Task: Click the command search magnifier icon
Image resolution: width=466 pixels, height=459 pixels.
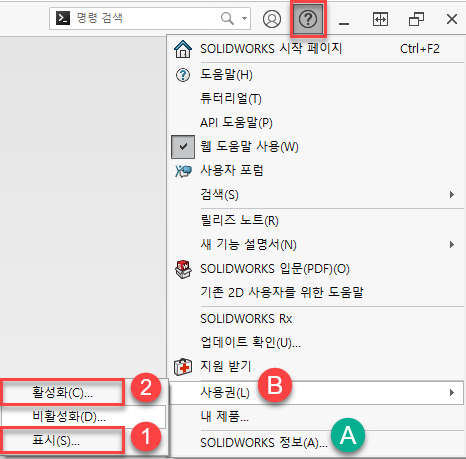Action: point(227,18)
